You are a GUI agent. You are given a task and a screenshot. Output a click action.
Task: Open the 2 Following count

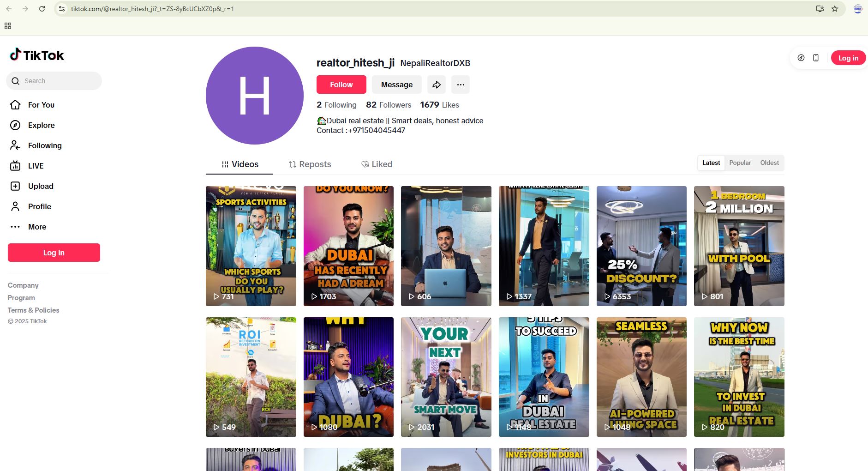pyautogui.click(x=336, y=105)
